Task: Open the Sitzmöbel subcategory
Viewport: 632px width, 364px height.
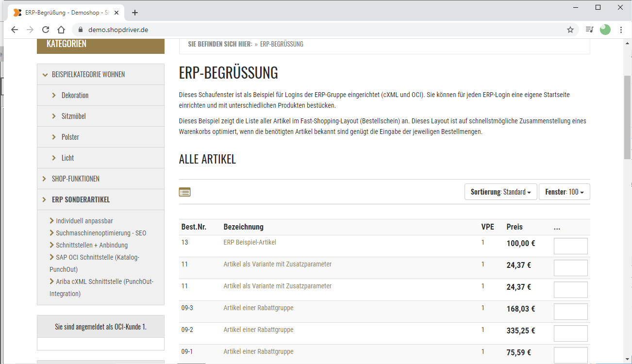Action: click(x=73, y=116)
